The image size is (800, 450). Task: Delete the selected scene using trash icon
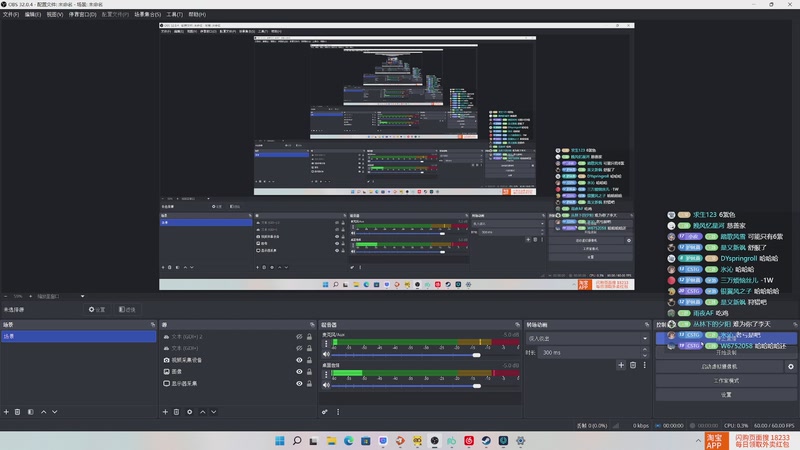[x=17, y=412]
